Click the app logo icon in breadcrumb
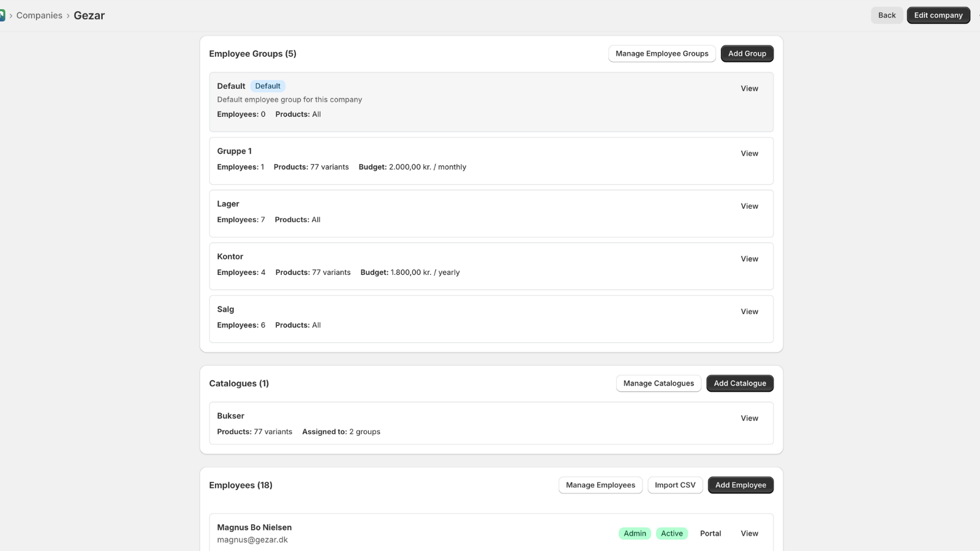This screenshot has width=980, height=551. (2, 15)
